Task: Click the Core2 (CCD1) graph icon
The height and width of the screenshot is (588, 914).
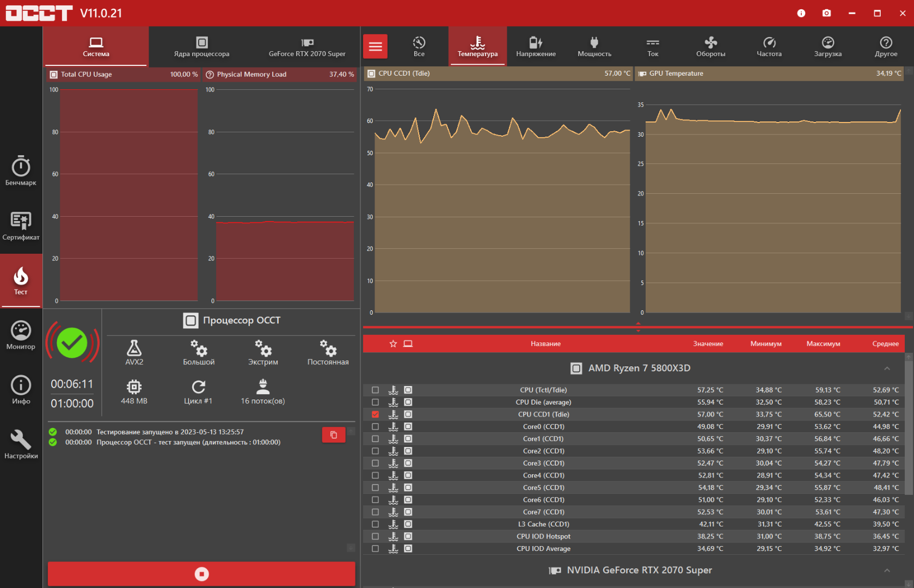Action: coord(408,451)
